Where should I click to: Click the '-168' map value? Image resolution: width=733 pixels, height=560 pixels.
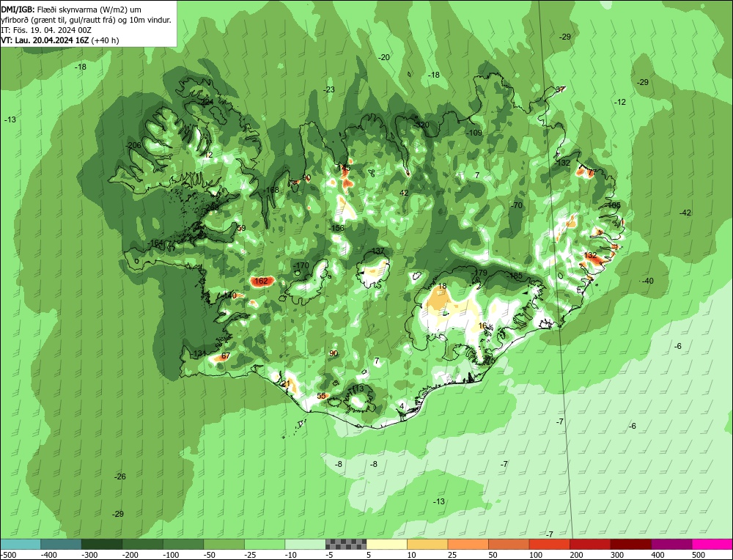click(270, 190)
